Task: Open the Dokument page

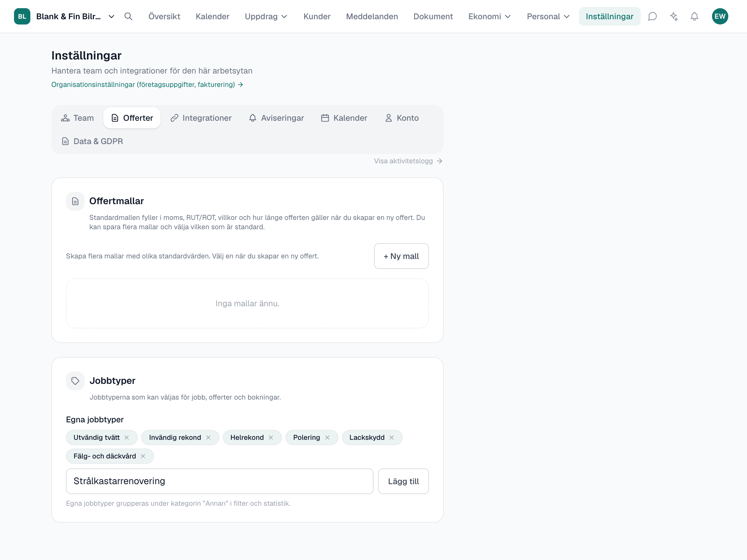Action: click(433, 16)
